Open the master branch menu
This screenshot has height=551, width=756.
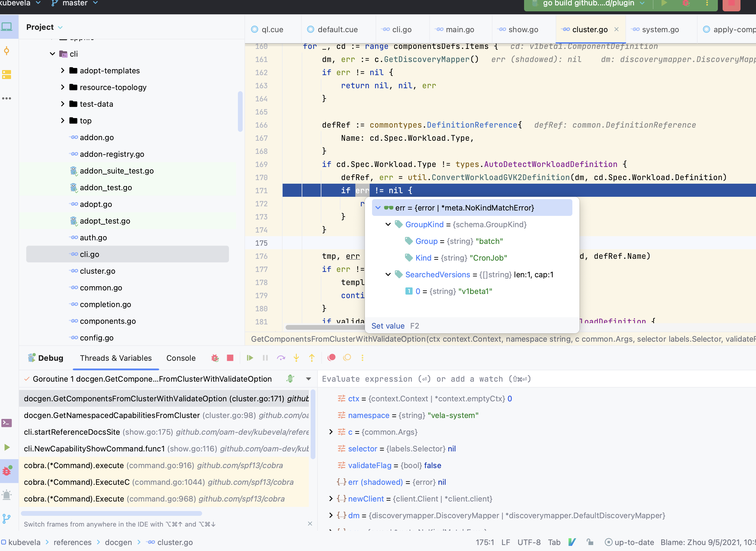coord(75,3)
